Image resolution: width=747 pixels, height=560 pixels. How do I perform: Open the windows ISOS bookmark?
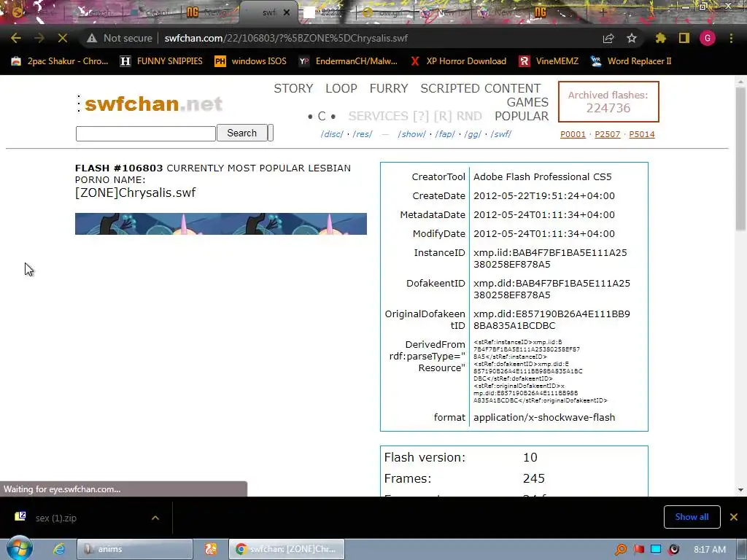click(x=251, y=61)
